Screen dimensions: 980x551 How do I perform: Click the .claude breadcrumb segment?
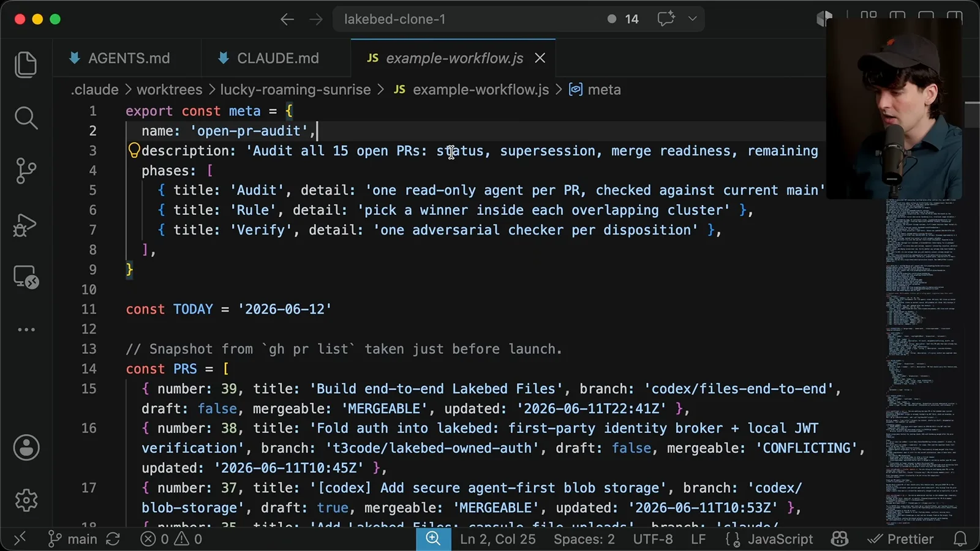point(95,89)
